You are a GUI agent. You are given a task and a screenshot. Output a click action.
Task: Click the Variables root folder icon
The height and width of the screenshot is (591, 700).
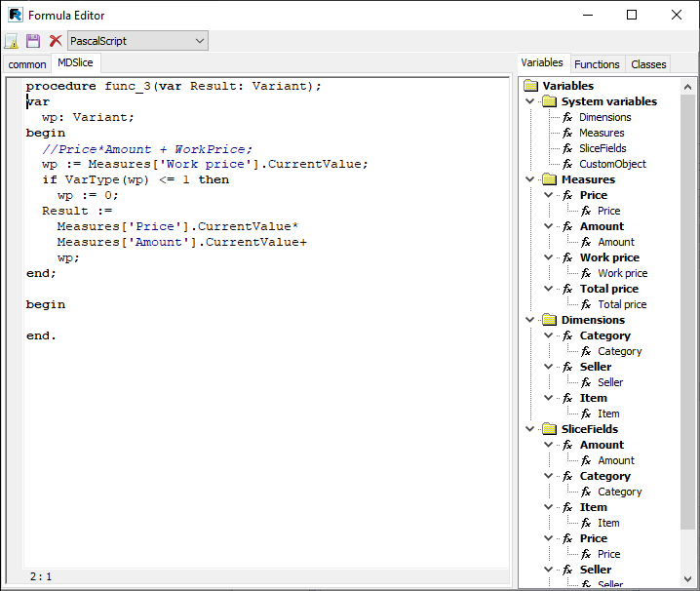(x=531, y=86)
